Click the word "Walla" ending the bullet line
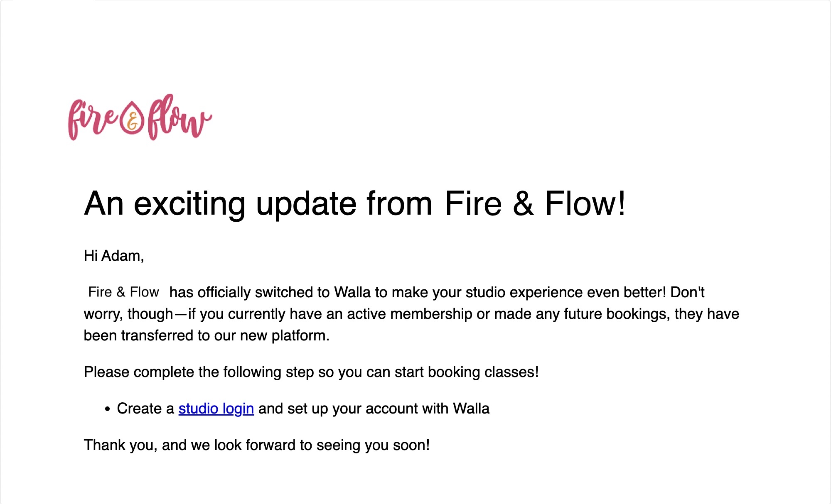Screen dimensions: 831x504 point(471,409)
